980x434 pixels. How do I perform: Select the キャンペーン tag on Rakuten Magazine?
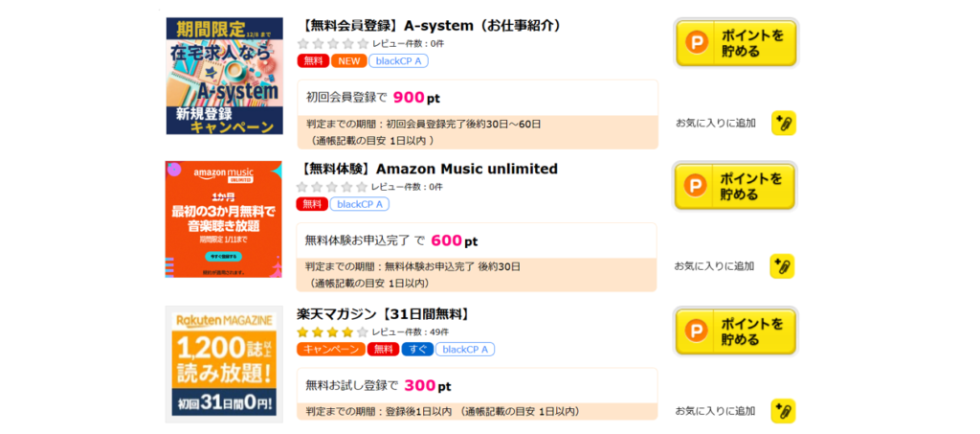(x=331, y=350)
